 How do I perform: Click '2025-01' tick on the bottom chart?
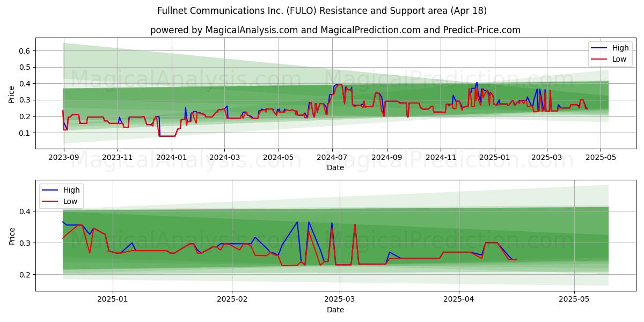pos(113,299)
